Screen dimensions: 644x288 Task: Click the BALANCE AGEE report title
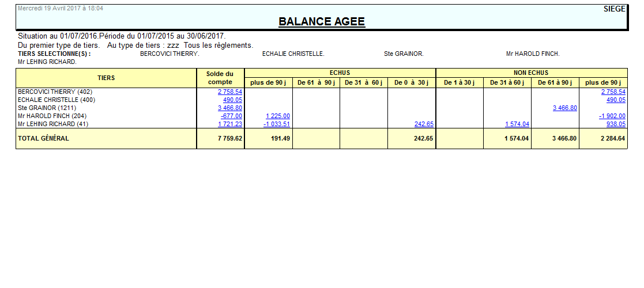tap(322, 22)
